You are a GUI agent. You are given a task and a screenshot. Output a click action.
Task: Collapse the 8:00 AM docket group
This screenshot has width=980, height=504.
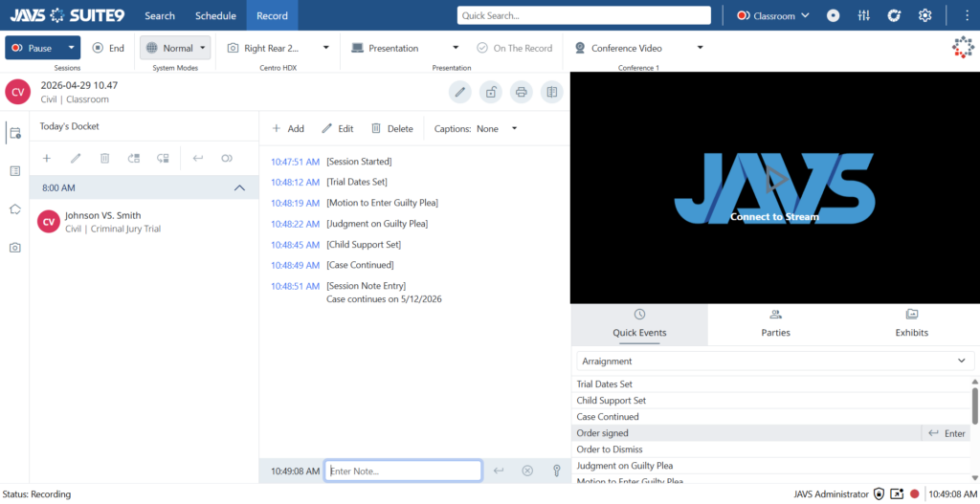[239, 188]
